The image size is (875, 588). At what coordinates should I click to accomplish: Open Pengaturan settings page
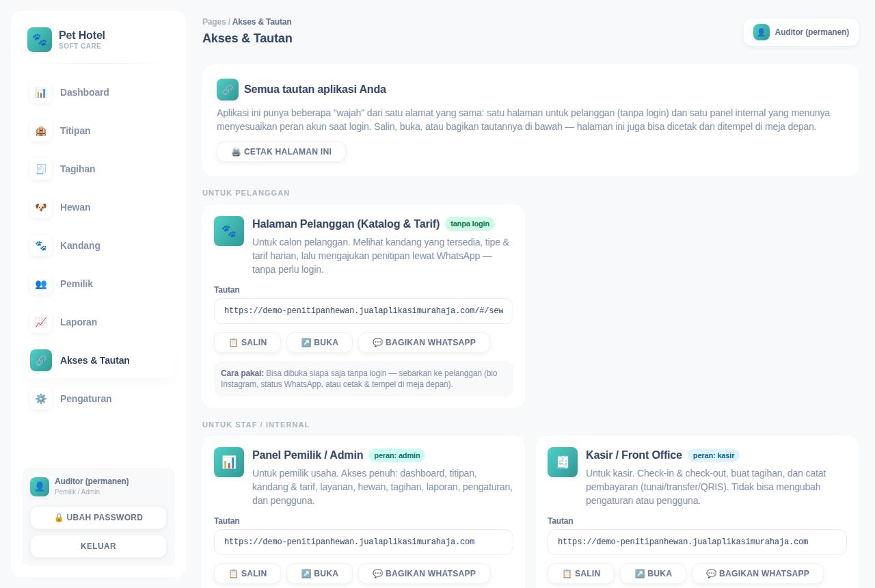click(x=98, y=399)
